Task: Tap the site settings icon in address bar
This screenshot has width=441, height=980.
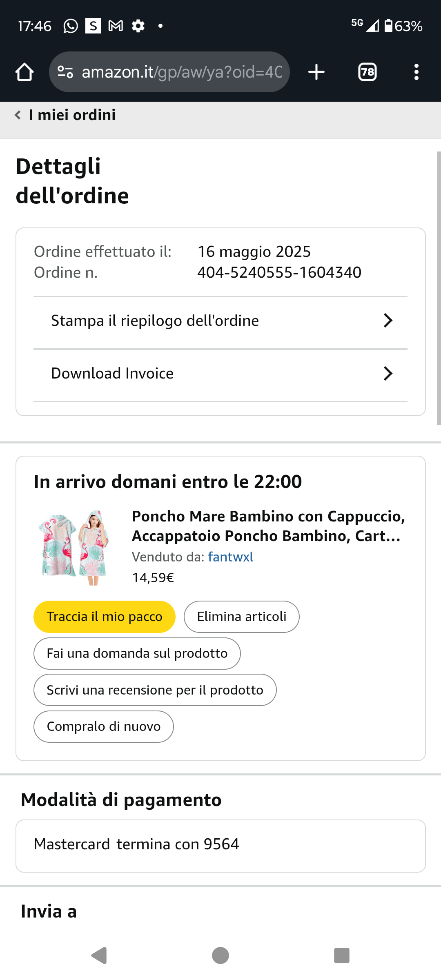Action: coord(65,72)
